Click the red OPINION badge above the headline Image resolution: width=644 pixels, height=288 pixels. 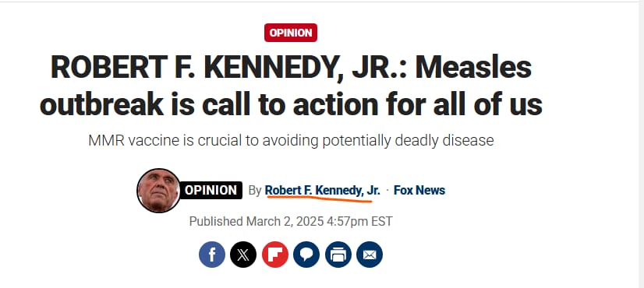(x=291, y=33)
